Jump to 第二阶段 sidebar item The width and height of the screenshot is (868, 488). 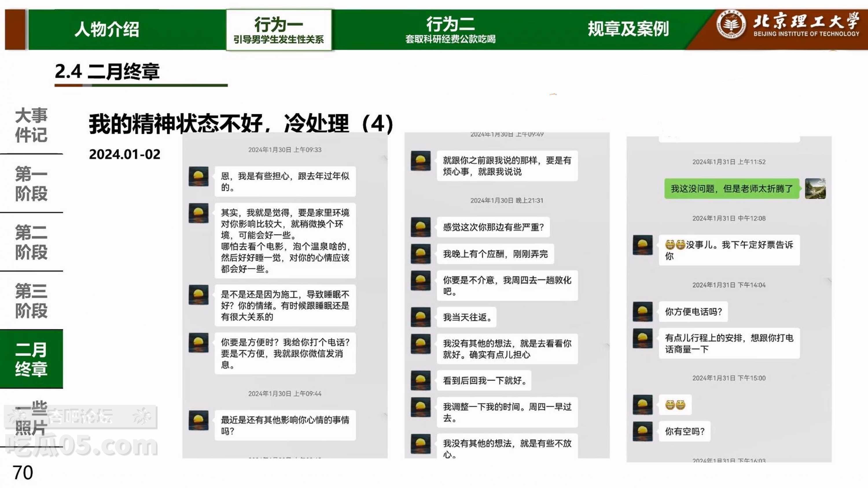[31, 242]
